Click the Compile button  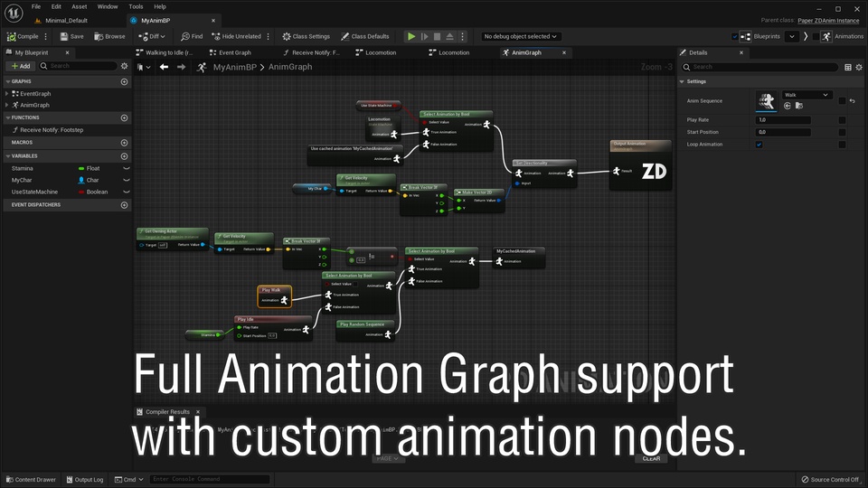[x=23, y=36]
